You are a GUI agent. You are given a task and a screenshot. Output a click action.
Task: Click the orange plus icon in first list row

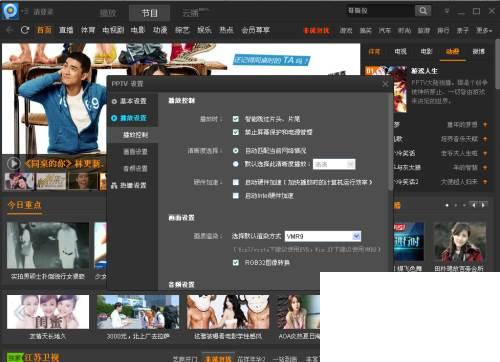(x=485, y=125)
